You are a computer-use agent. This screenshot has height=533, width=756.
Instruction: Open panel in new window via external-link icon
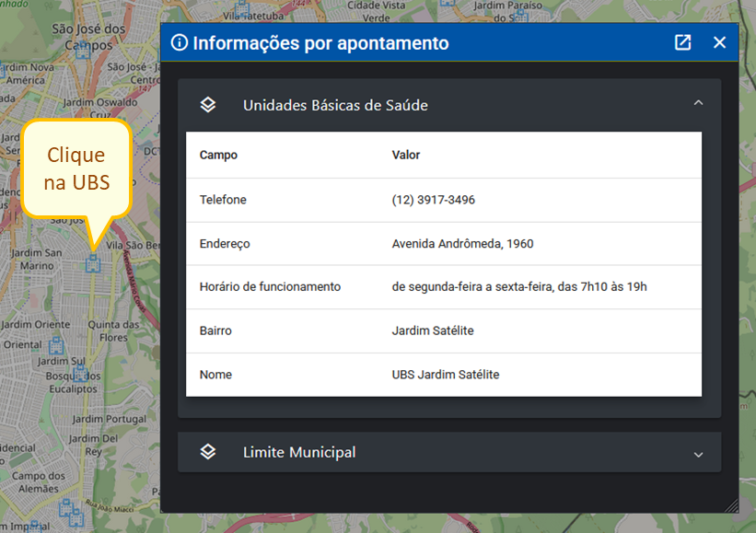(681, 42)
